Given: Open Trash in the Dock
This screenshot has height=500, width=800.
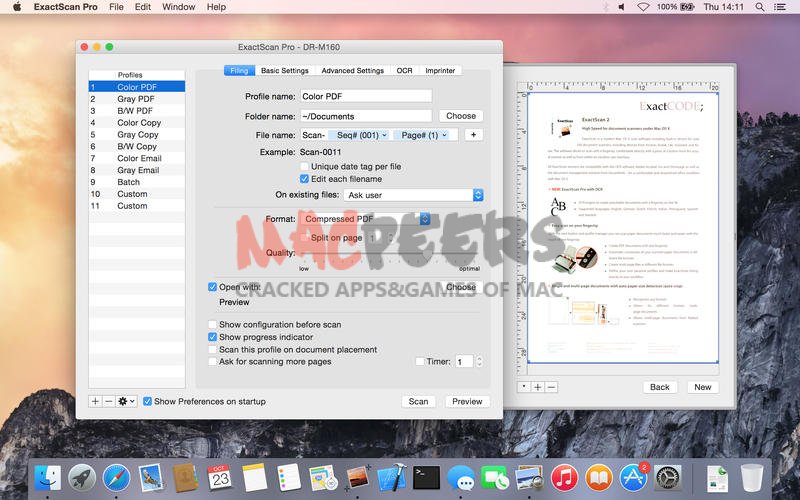Looking at the screenshot, I should (x=752, y=478).
